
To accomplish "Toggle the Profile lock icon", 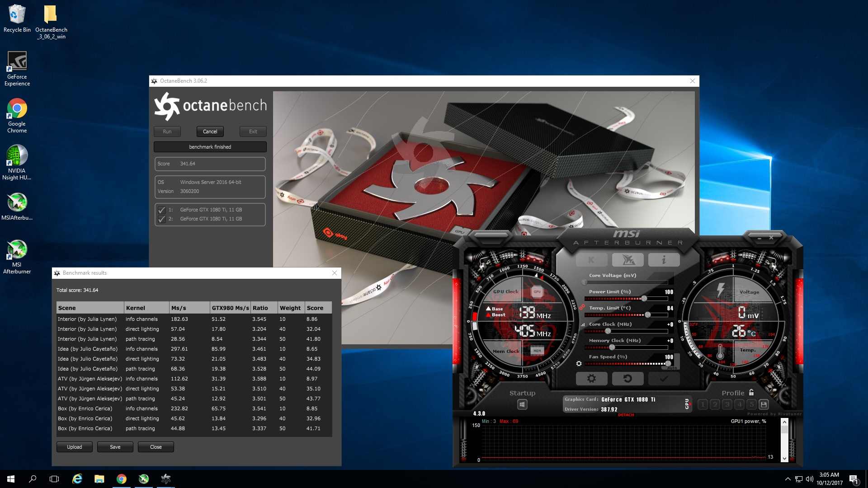I will click(751, 393).
